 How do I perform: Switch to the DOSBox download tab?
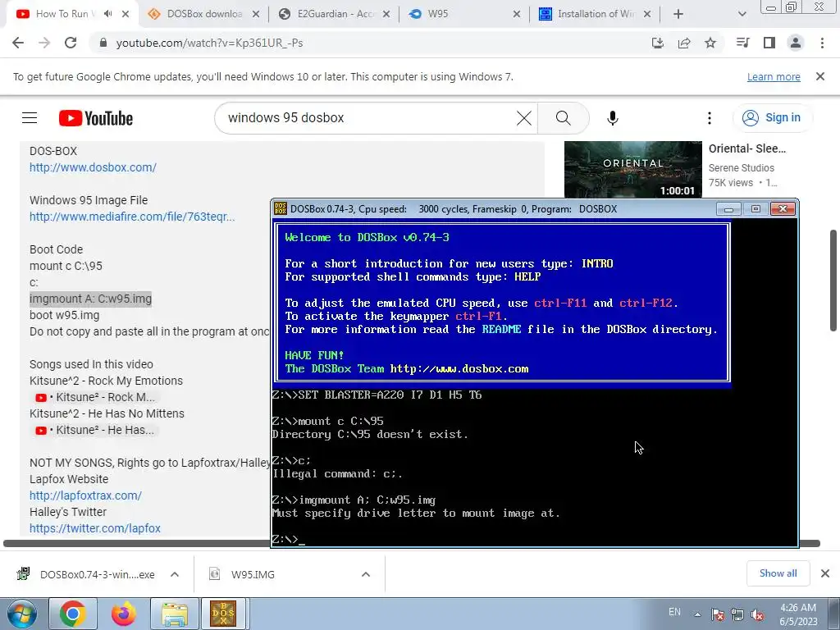(203, 14)
